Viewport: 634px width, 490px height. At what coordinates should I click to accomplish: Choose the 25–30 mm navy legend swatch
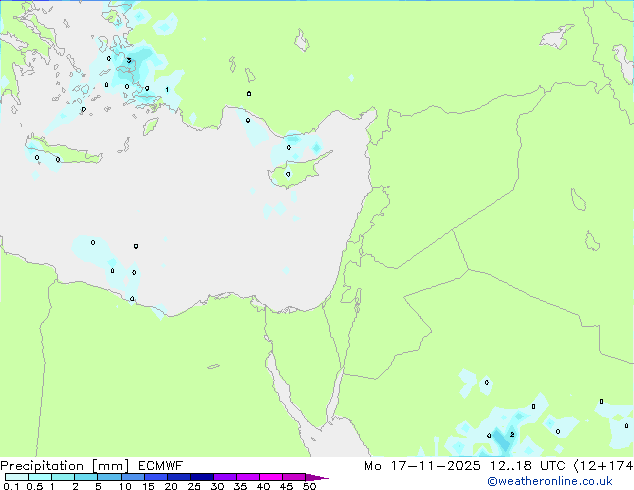point(202,477)
